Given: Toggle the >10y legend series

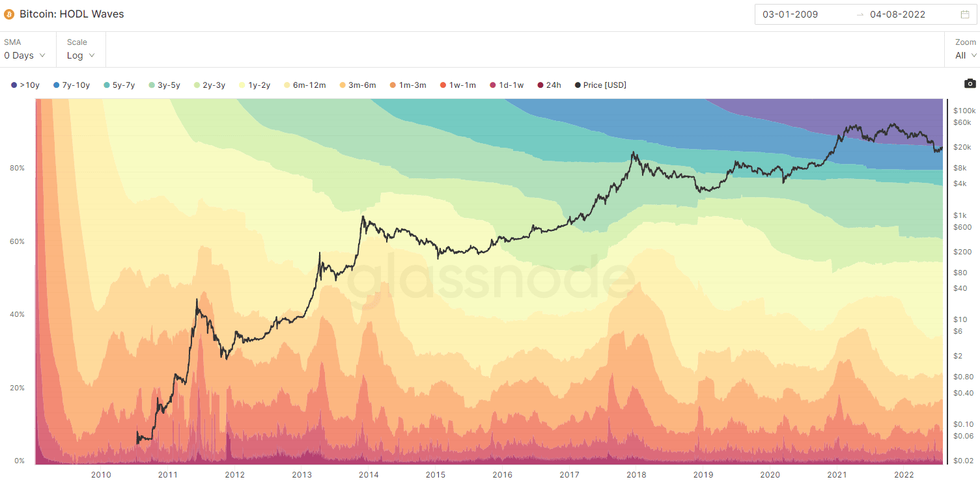Looking at the screenshot, I should (x=25, y=85).
